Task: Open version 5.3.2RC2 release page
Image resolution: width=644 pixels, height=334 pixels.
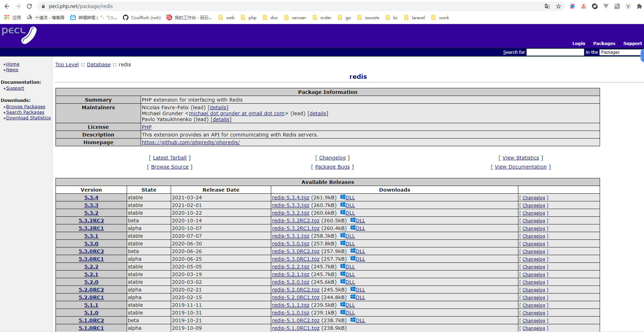Action: [91, 221]
